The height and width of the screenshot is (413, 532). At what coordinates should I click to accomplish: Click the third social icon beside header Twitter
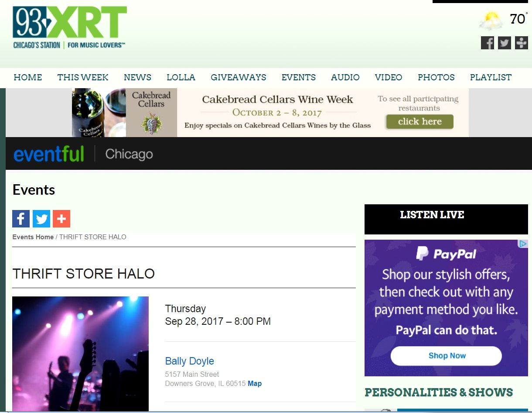pyautogui.click(x=522, y=43)
